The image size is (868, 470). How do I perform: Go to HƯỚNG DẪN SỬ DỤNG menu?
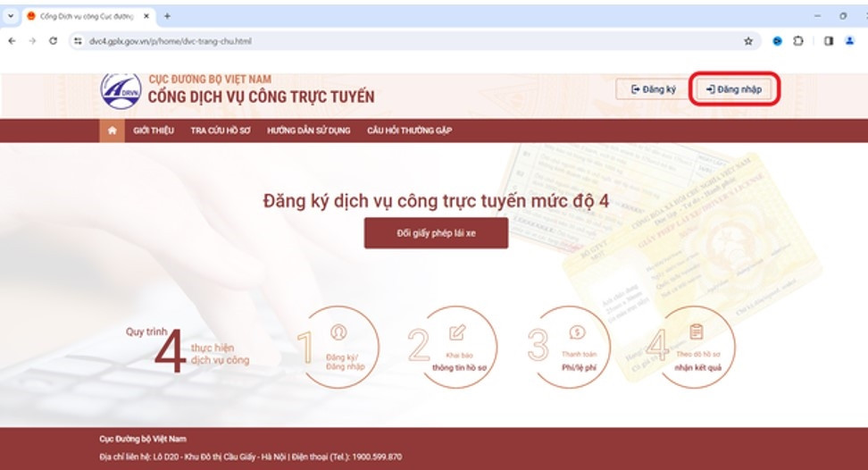coord(309,130)
